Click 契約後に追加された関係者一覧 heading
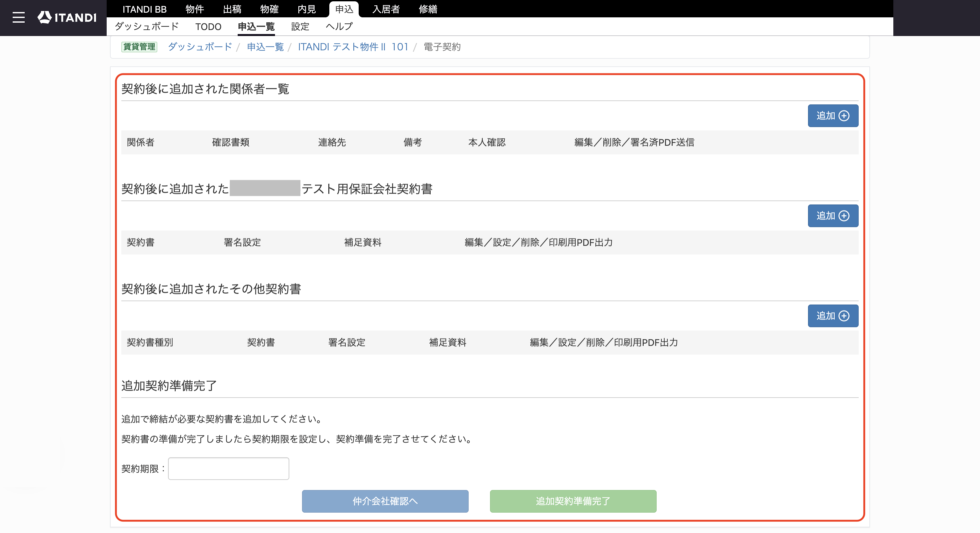980x533 pixels. click(x=205, y=89)
